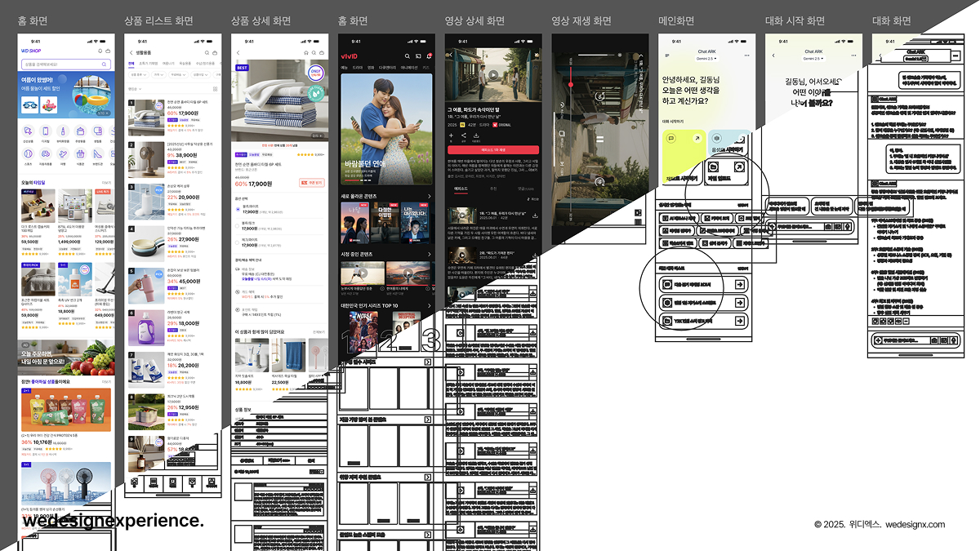Tap the cast icon in vivid home header
Viewport: 980px width, 551px height.
418,56
